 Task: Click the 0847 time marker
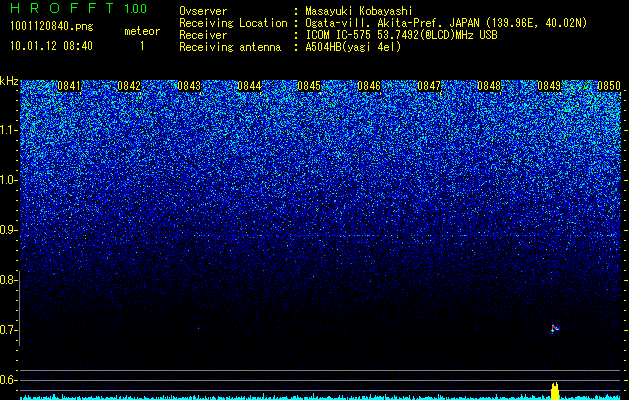click(x=429, y=86)
